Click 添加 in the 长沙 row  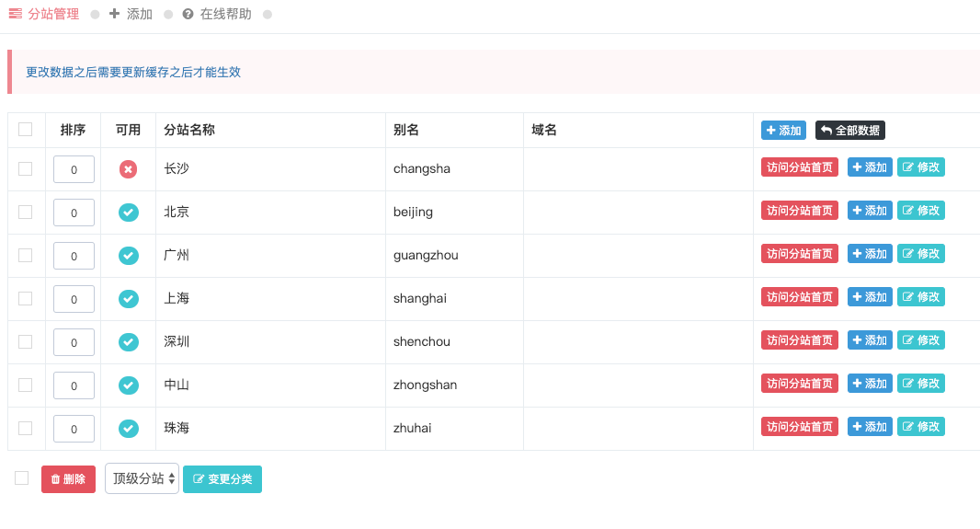click(x=870, y=167)
